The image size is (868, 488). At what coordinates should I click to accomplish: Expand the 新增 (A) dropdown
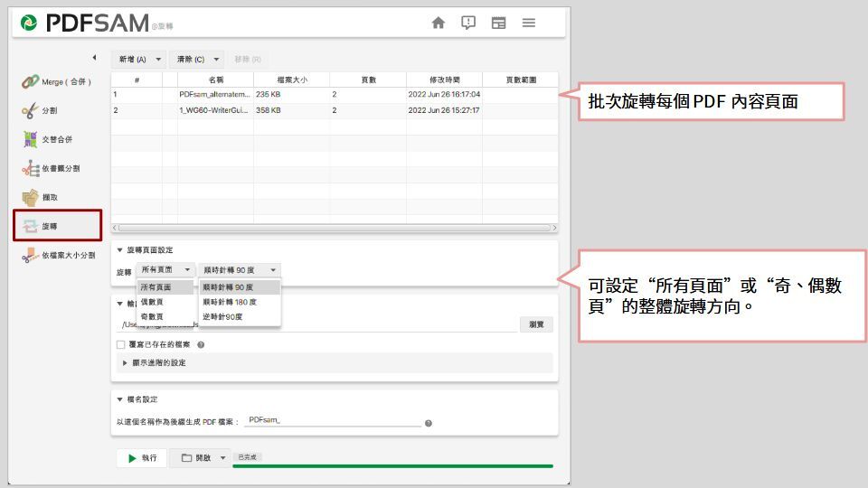pyautogui.click(x=160, y=60)
